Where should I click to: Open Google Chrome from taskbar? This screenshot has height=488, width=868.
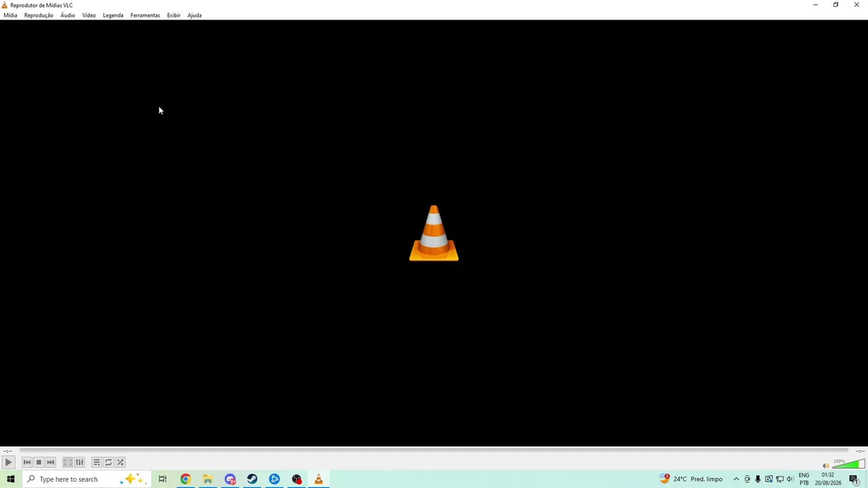coord(185,479)
